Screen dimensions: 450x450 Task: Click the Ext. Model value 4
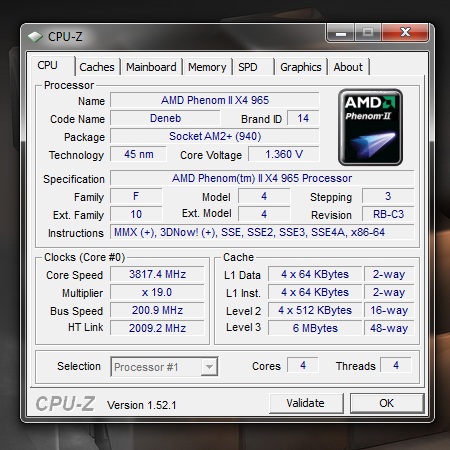click(x=264, y=214)
